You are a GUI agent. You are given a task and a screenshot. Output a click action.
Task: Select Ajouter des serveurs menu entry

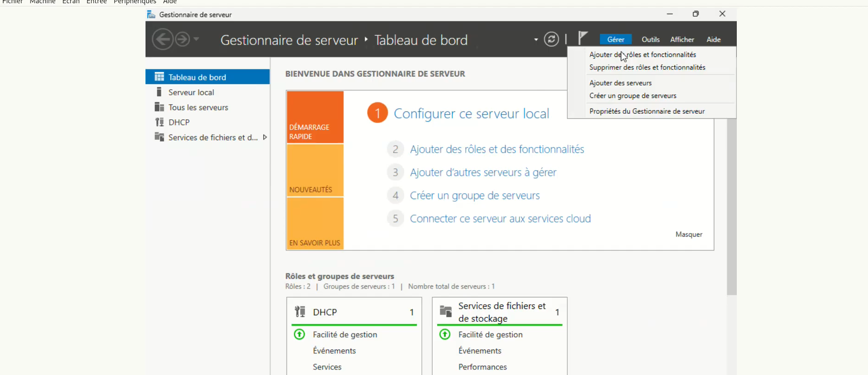(620, 83)
